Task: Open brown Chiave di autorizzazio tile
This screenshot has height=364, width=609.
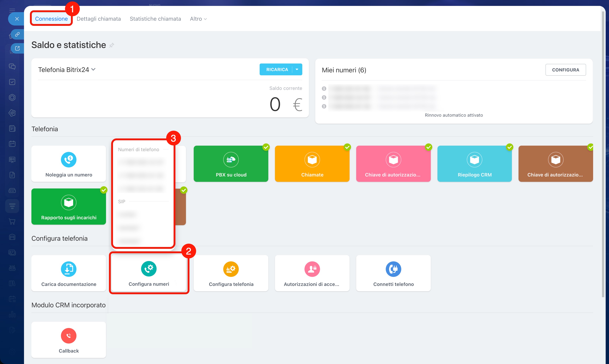Action: 556,164
